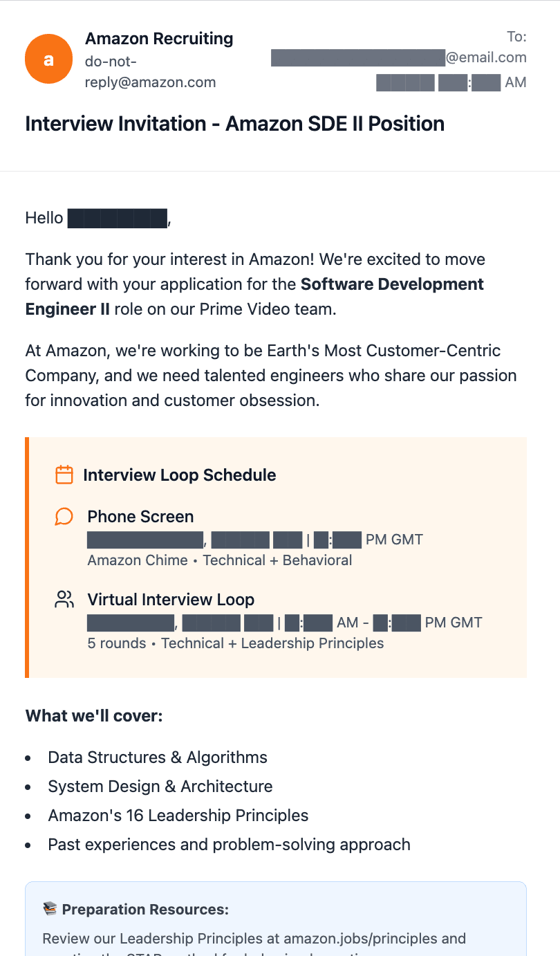
Task: Click the calendar icon beside Interview Loop Schedule
Action: pyautogui.click(x=64, y=475)
